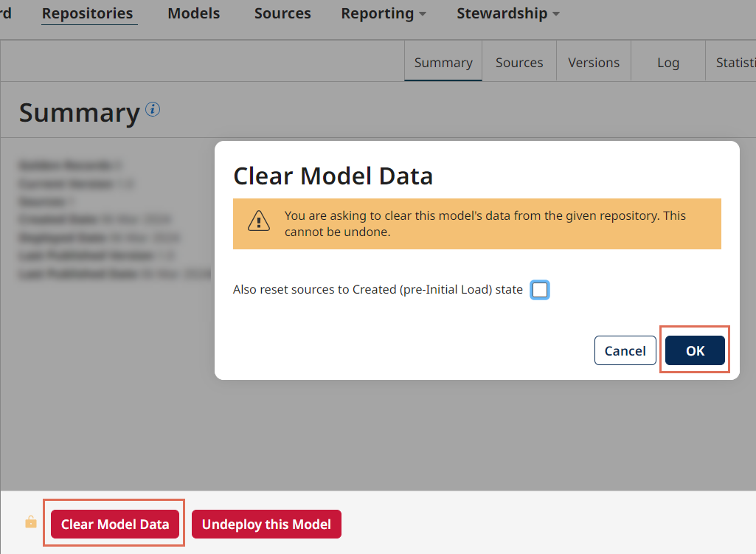This screenshot has height=554, width=756.
Task: Cancel the Clear Model Data dialog
Action: (x=625, y=350)
